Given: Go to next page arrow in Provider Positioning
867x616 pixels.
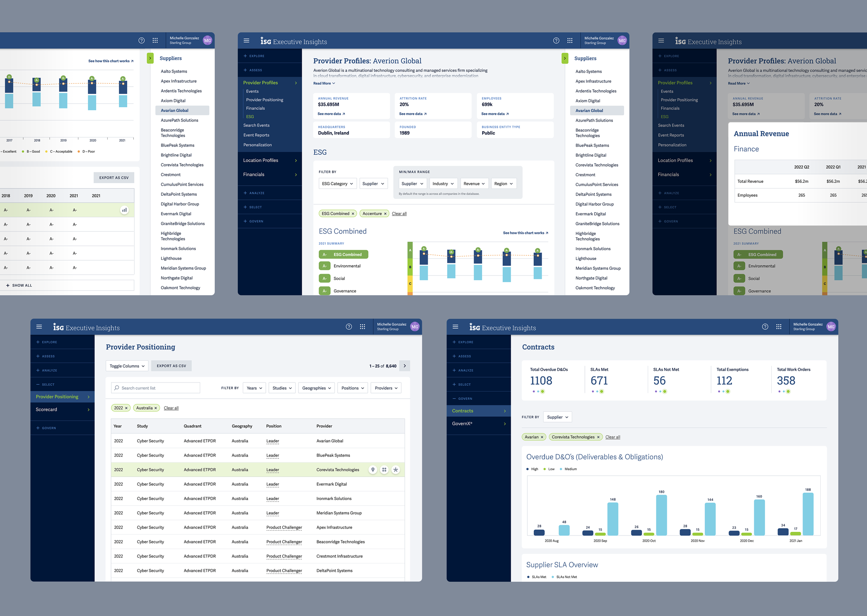Looking at the screenshot, I should pyautogui.click(x=405, y=366).
